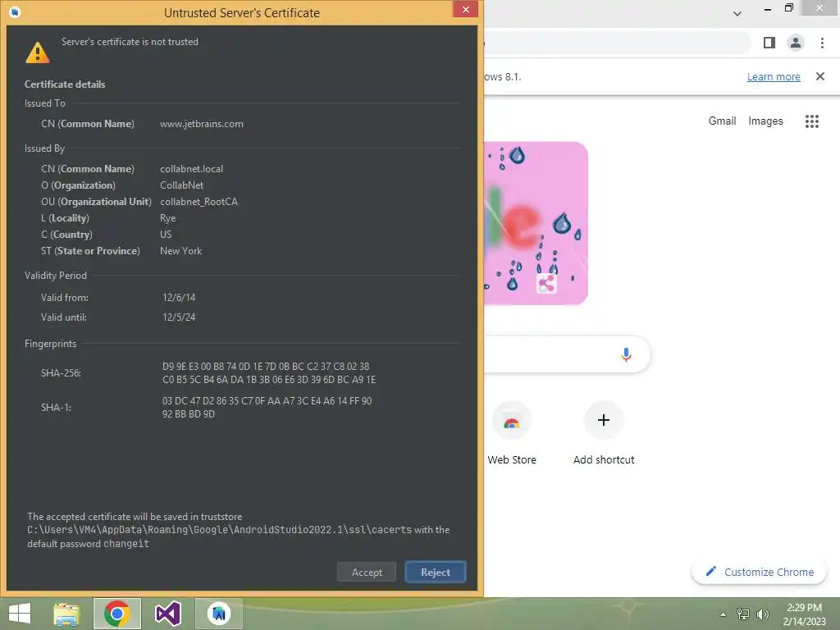Open File Explorer from taskbar
This screenshot has height=630, width=840.
click(x=66, y=614)
